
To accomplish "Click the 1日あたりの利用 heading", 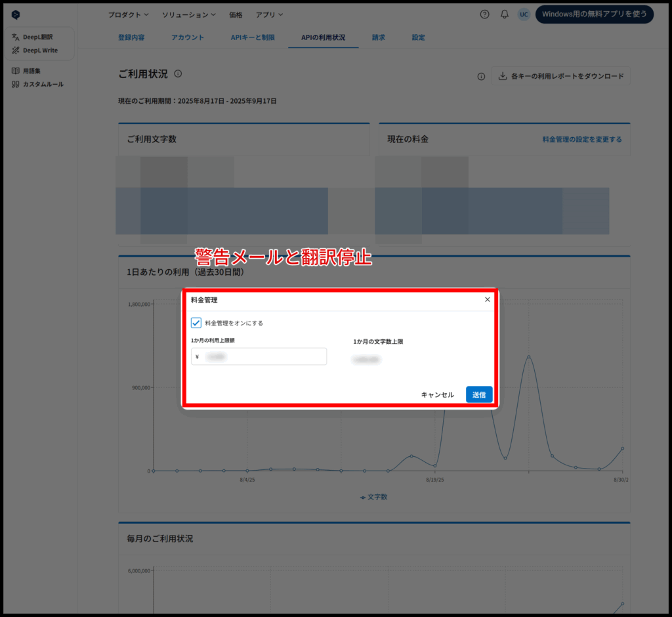I will pos(185,272).
